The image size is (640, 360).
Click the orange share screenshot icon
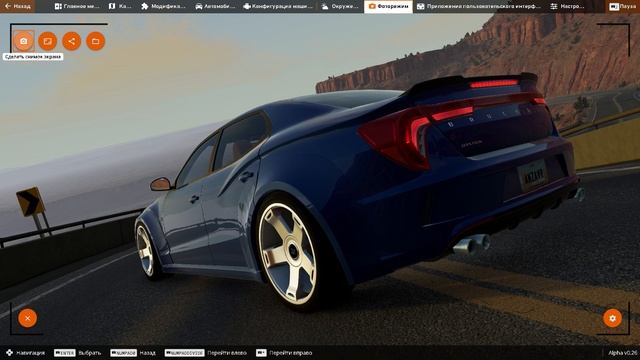point(71,41)
